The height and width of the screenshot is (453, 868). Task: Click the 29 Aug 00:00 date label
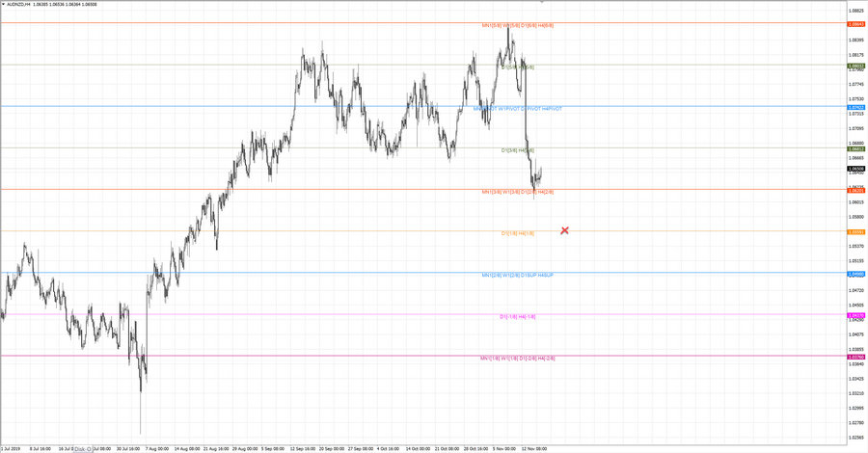245,449
